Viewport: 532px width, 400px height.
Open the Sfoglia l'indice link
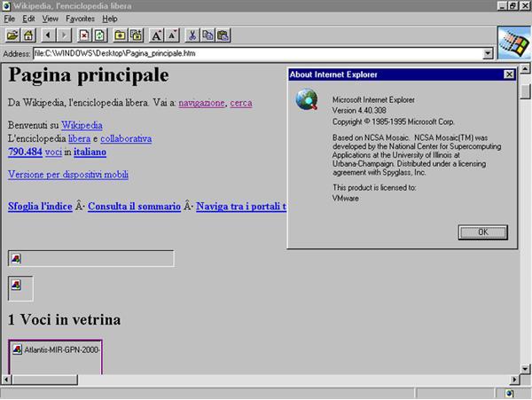click(40, 207)
